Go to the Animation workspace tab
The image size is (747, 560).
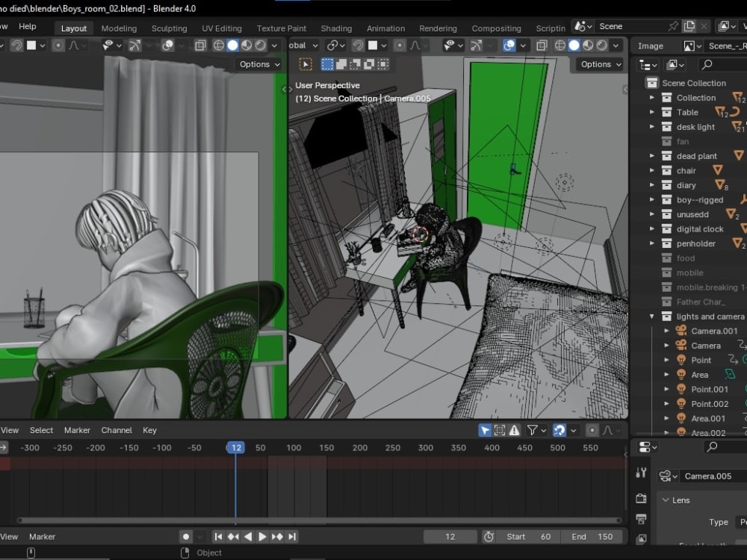[x=385, y=28]
